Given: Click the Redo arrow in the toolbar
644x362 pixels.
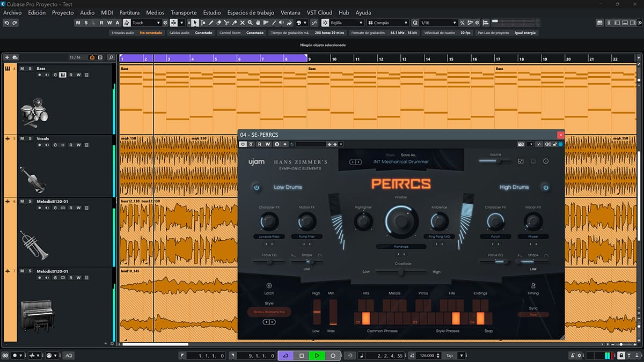Looking at the screenshot, I should [x=14, y=23].
